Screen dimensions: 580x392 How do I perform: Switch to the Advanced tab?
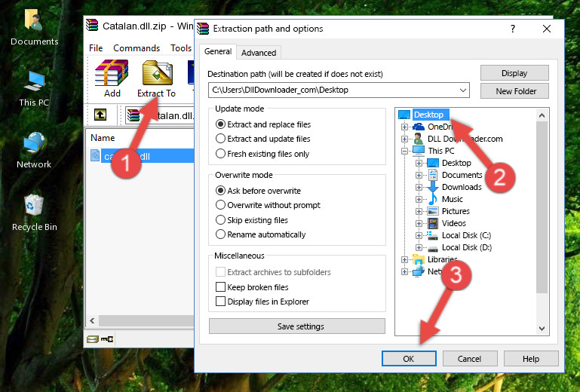point(259,53)
